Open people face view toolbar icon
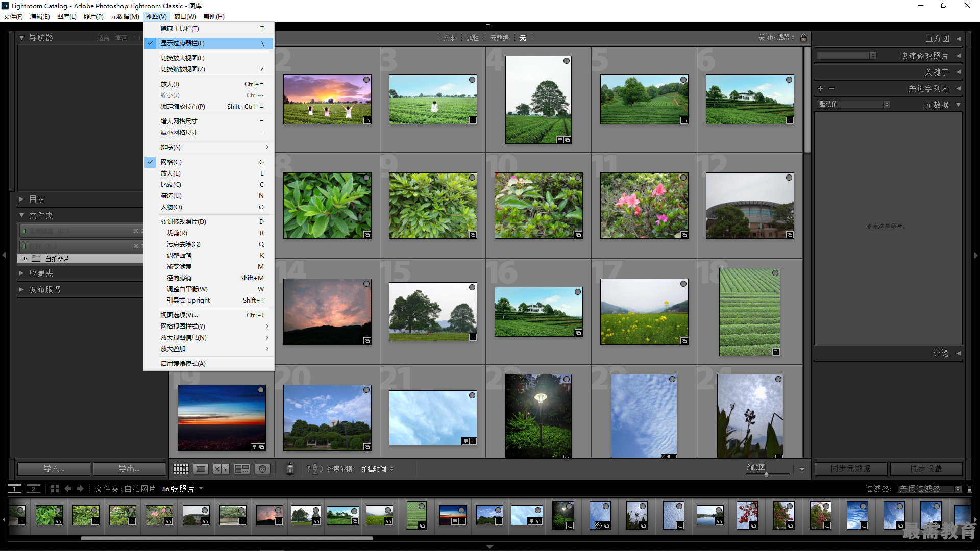 (x=262, y=469)
